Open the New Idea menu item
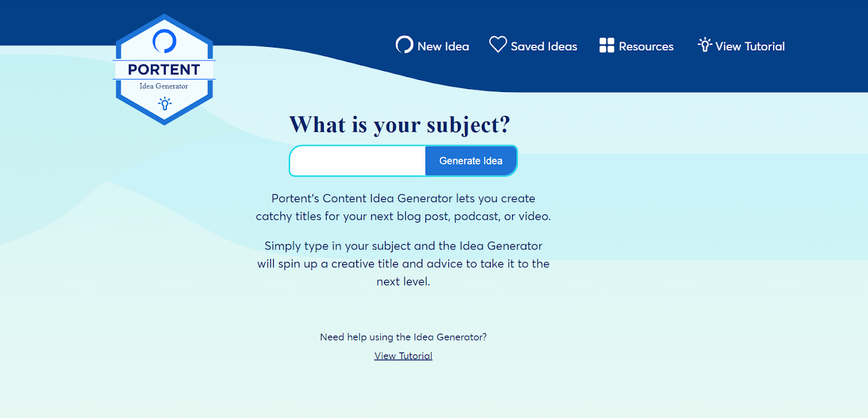The image size is (868, 418). (x=443, y=46)
